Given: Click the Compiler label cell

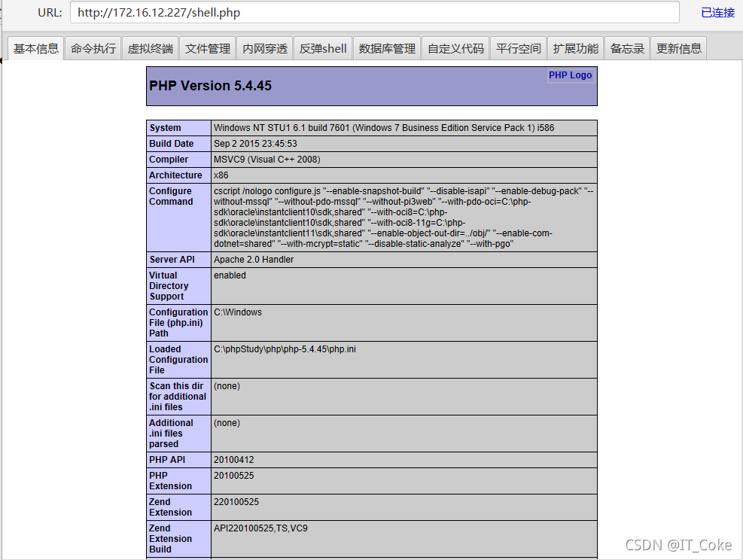Looking at the screenshot, I should tap(178, 160).
